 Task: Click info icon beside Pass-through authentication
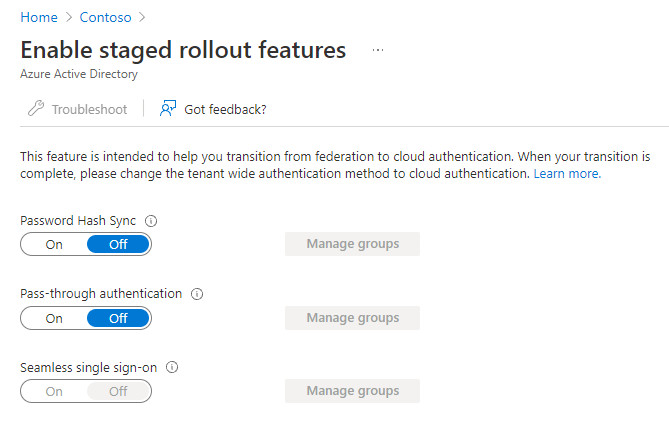pos(197,294)
